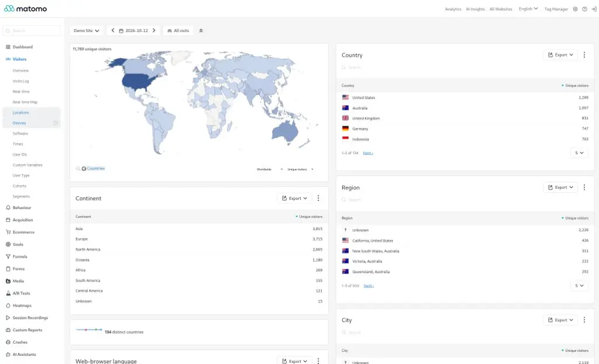599x364 pixels.
Task: Click the Goals target icon
Action: 8,244
